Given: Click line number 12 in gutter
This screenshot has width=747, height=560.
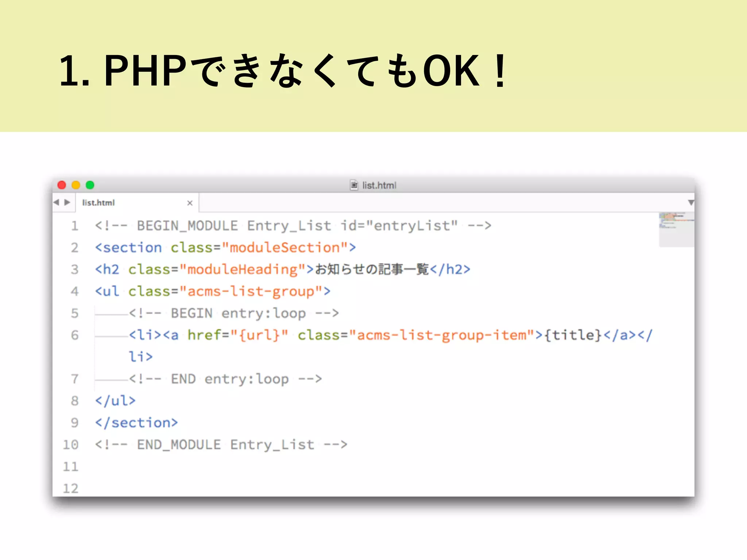Looking at the screenshot, I should pos(71,488).
